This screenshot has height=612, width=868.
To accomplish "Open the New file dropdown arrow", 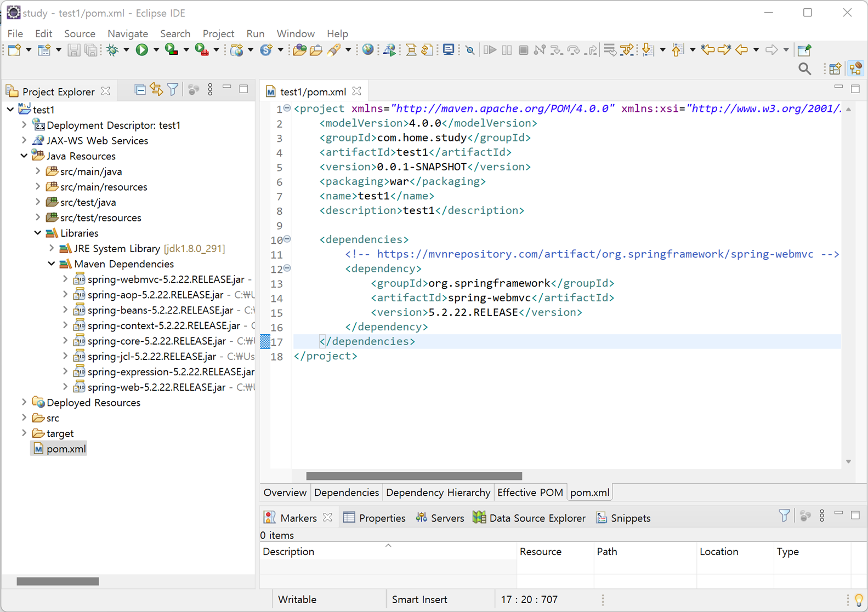I will click(29, 50).
